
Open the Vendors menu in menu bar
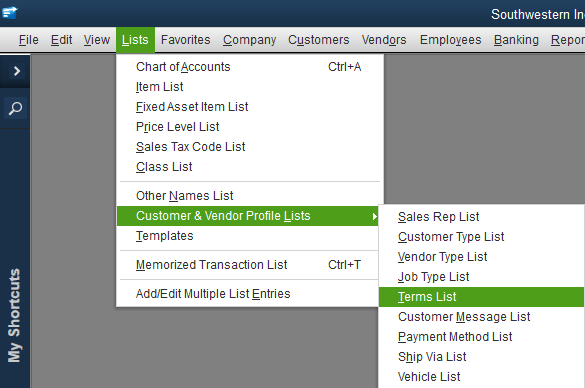(384, 40)
